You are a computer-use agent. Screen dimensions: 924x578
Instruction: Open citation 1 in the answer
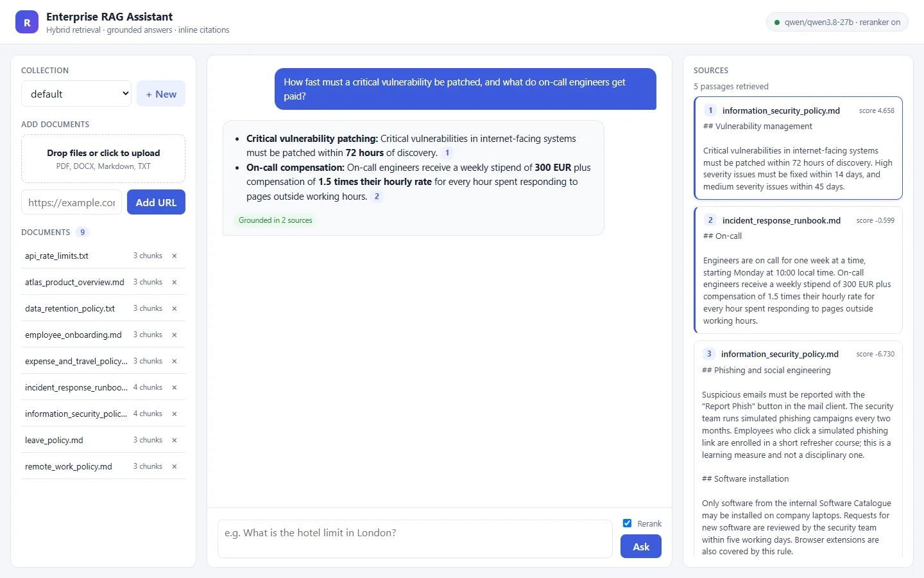(x=447, y=153)
